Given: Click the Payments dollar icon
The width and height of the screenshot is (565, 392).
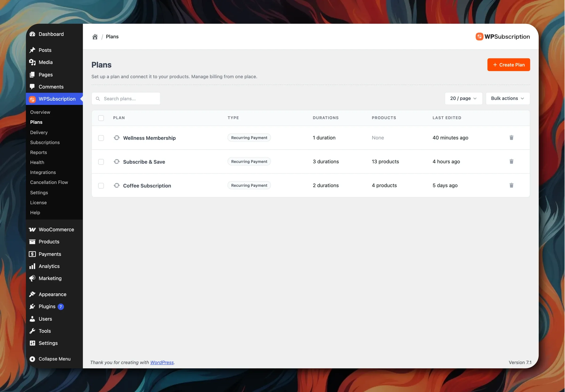Looking at the screenshot, I should (x=32, y=254).
